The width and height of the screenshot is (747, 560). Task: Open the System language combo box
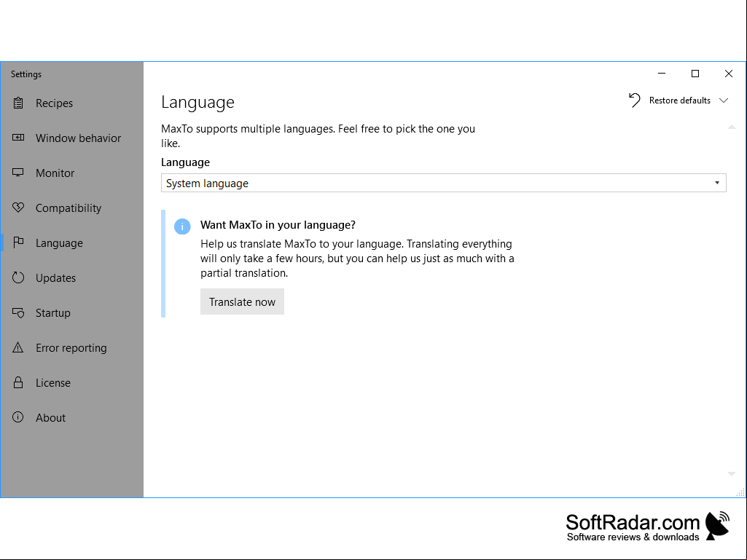click(x=444, y=183)
